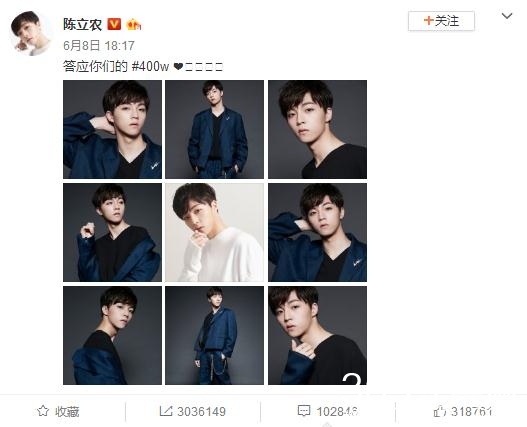Expand the post options chevron
The height and width of the screenshot is (427, 527).
coord(507,16)
